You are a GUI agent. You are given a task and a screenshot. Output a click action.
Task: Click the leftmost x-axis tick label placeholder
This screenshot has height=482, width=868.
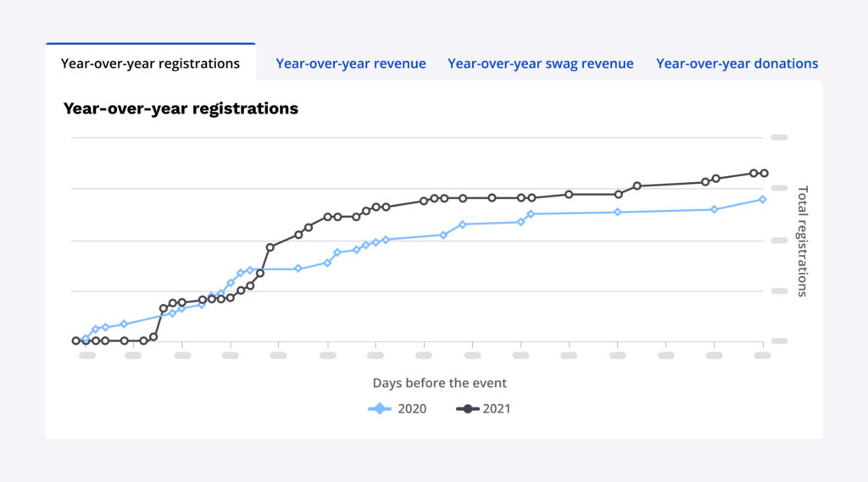(86, 356)
